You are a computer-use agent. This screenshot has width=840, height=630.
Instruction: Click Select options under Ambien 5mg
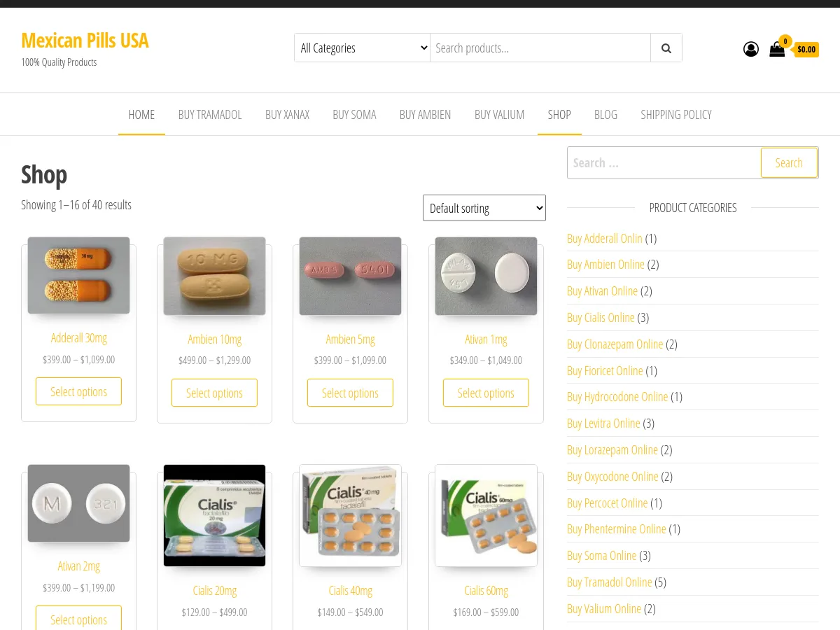(350, 393)
